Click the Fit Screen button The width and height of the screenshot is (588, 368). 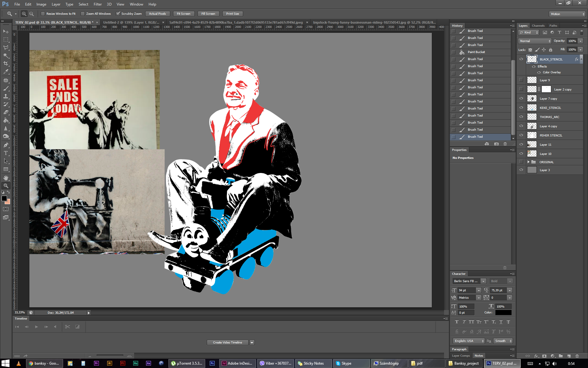point(183,14)
